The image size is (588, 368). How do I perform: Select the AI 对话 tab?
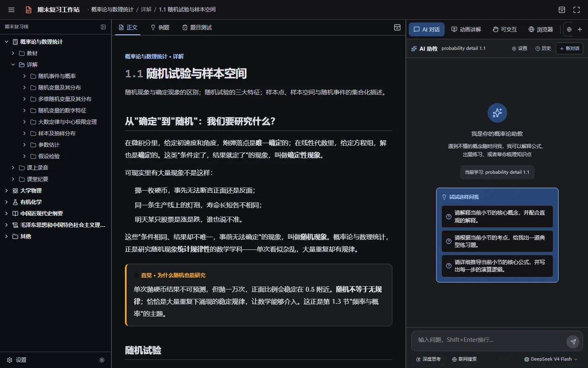(427, 29)
